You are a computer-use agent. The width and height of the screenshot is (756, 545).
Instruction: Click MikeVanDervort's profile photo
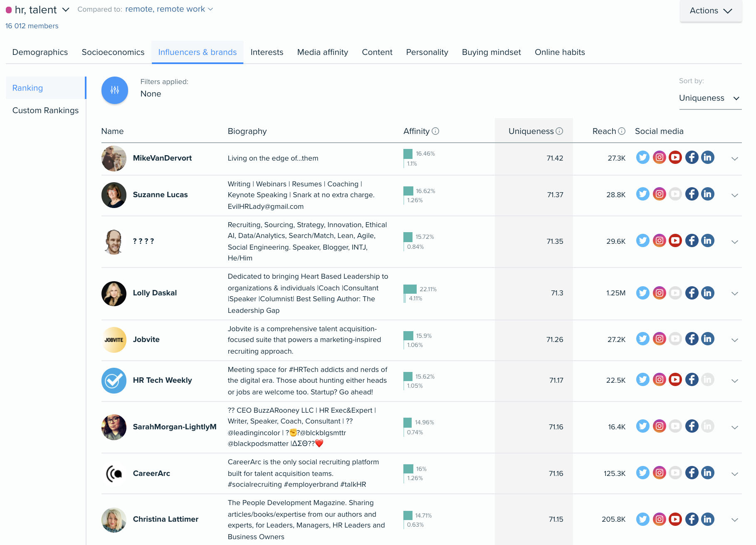[x=114, y=159]
